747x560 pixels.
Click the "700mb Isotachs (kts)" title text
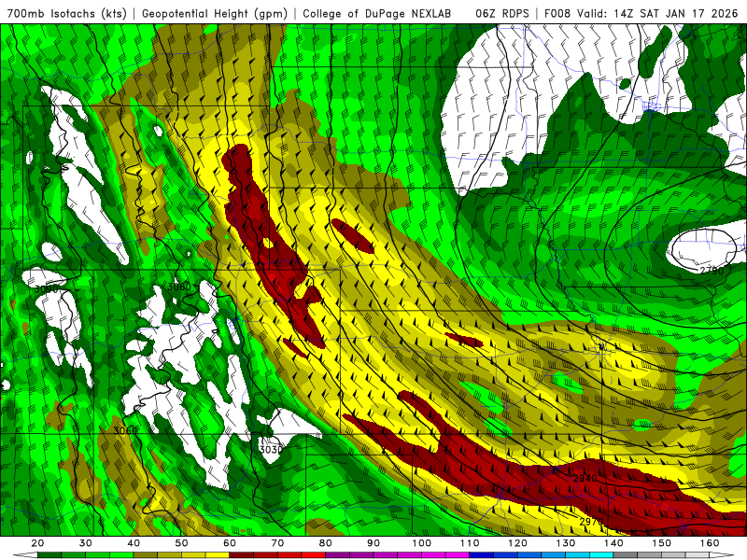click(x=66, y=13)
